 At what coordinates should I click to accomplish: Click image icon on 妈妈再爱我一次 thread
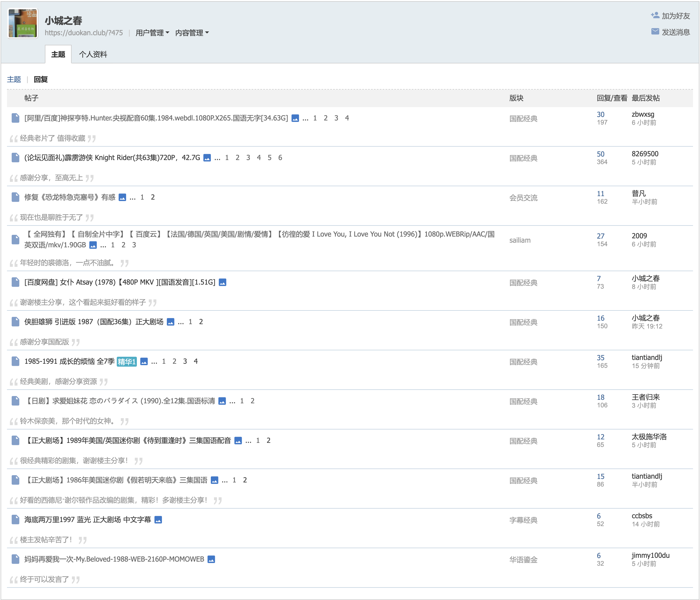211,559
